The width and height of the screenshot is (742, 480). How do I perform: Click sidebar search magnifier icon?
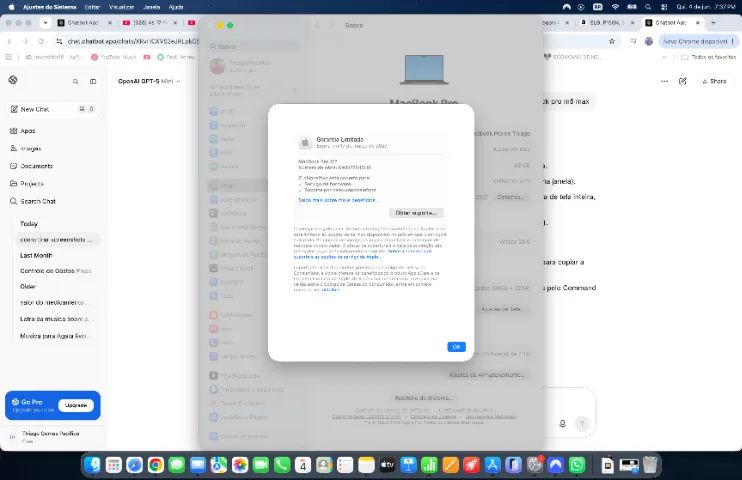[76, 81]
